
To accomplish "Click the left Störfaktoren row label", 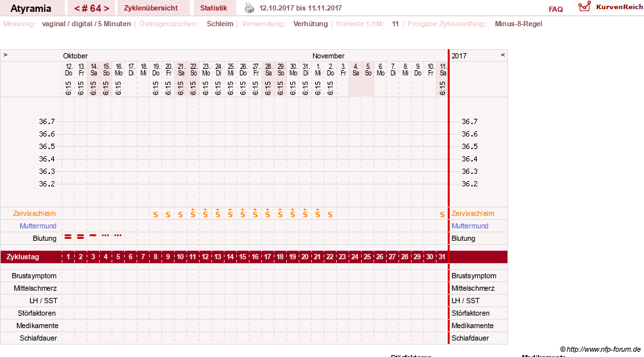I will coord(37,313).
